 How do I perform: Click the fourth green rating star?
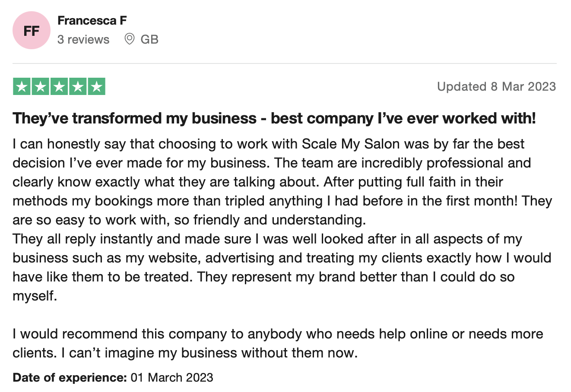click(78, 87)
